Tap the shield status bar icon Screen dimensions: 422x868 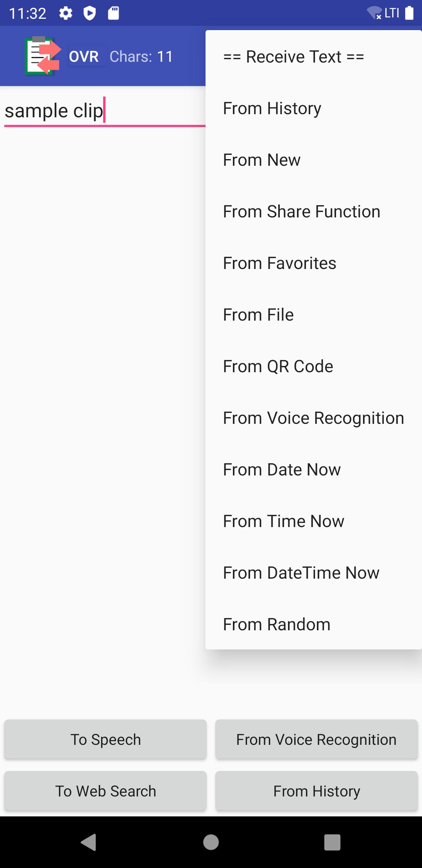pyautogui.click(x=89, y=13)
